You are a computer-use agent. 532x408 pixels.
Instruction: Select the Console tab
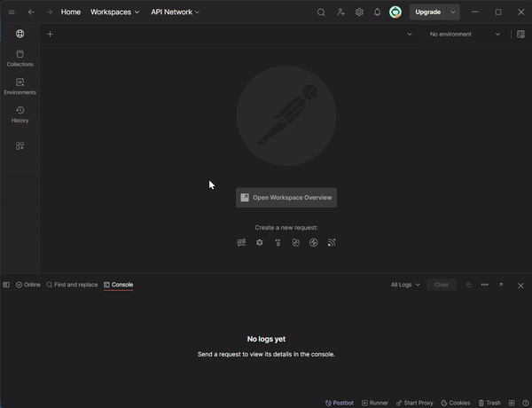pyautogui.click(x=119, y=285)
